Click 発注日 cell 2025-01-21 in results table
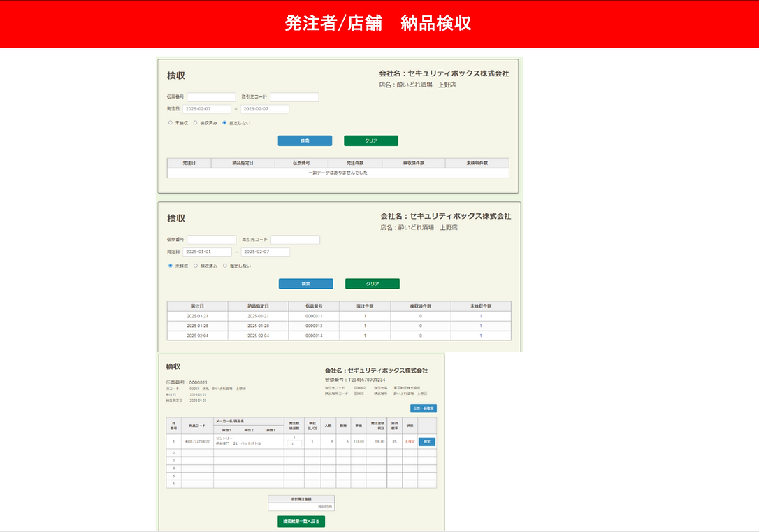 (198, 316)
